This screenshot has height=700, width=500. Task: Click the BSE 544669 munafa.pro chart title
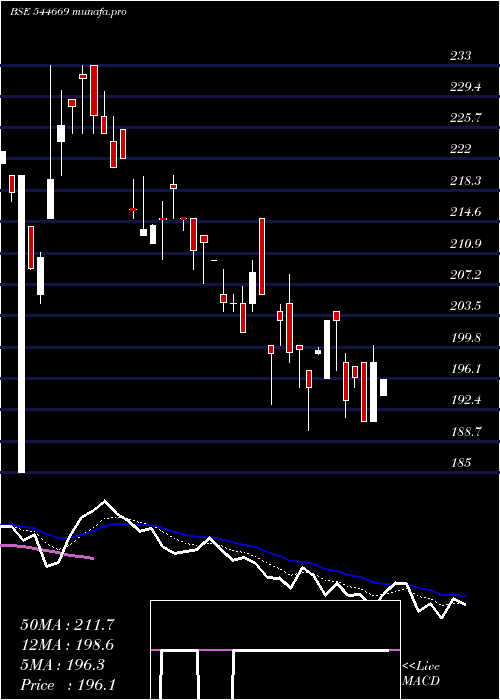[68, 12]
